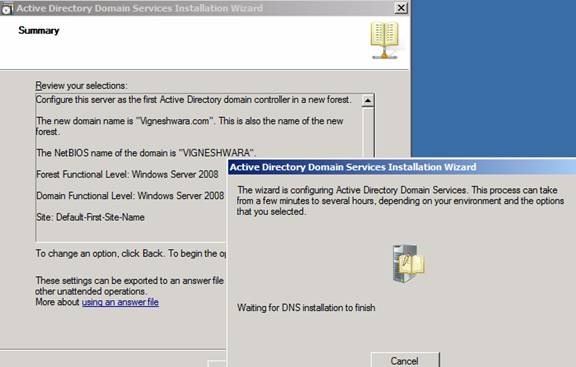Viewport: 576px width, 367px height.
Task: Click the 'Review your selections:' label
Action: click(x=81, y=86)
